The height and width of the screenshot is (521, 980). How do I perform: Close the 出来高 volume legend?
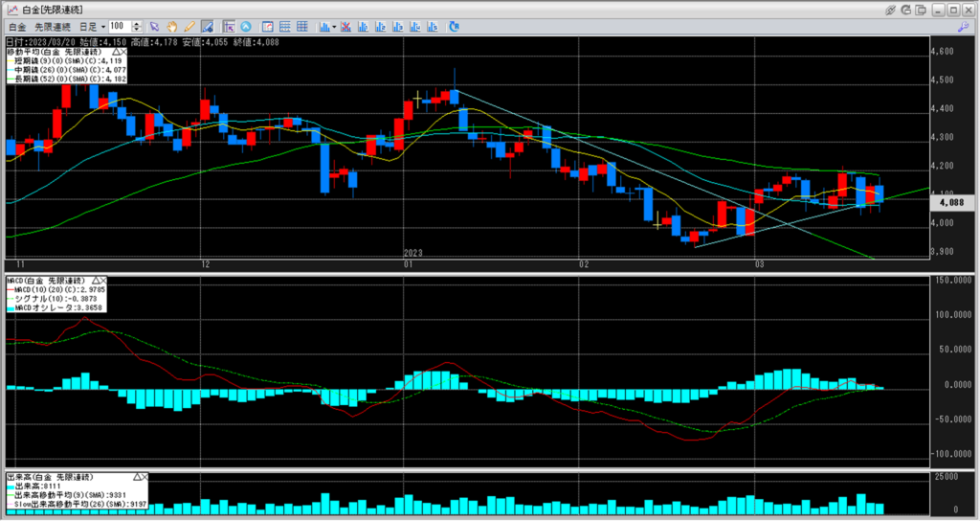click(145, 476)
